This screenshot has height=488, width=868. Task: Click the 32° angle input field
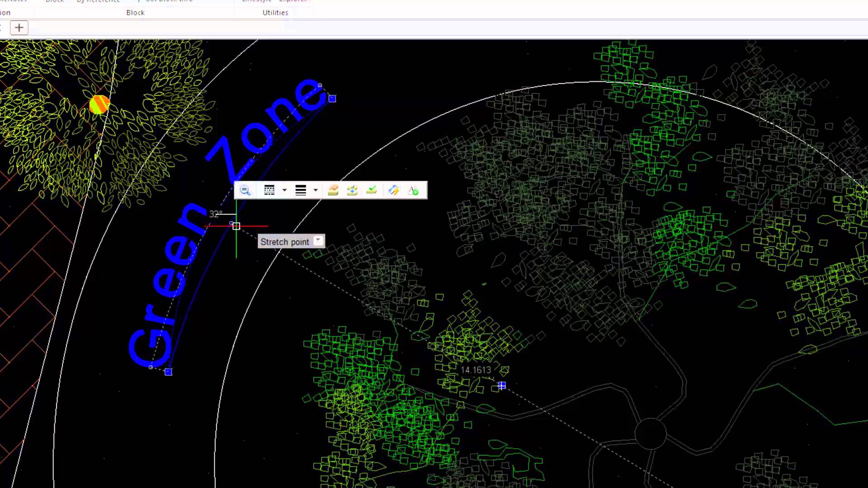point(216,214)
